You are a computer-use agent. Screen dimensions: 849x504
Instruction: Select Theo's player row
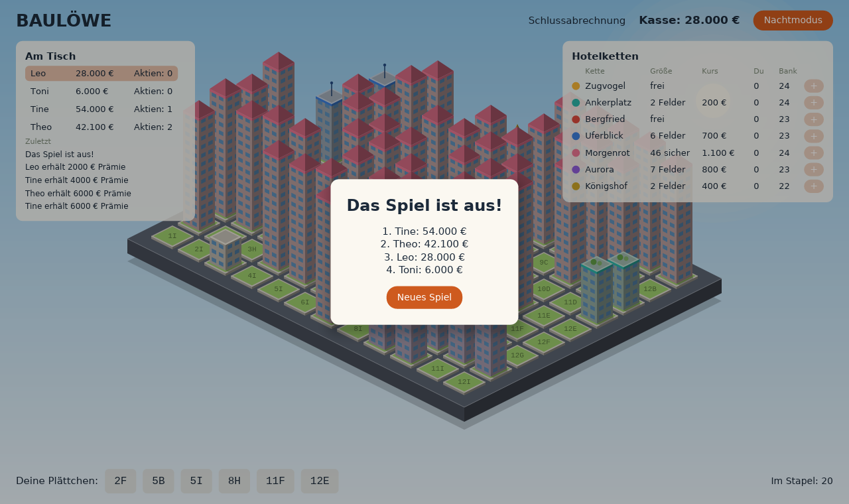point(101,127)
